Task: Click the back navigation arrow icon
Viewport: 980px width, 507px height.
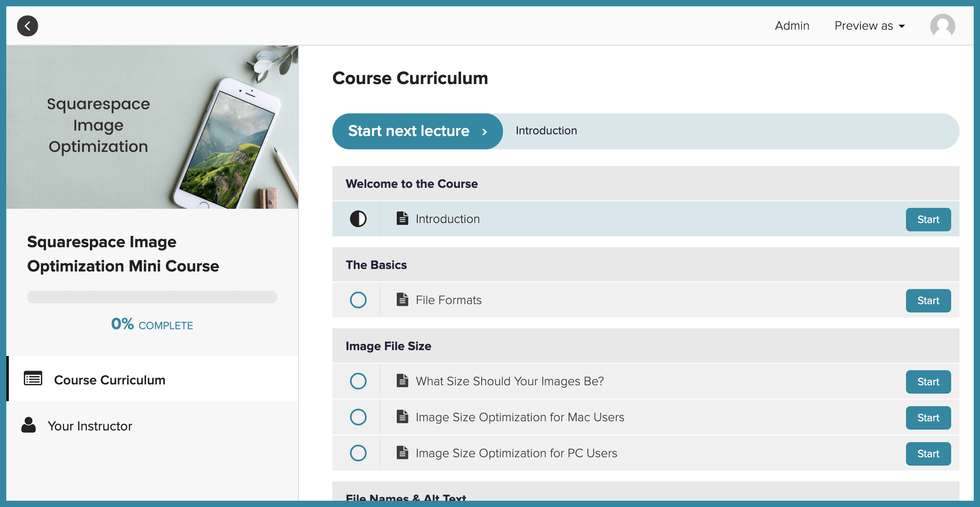Action: click(27, 25)
